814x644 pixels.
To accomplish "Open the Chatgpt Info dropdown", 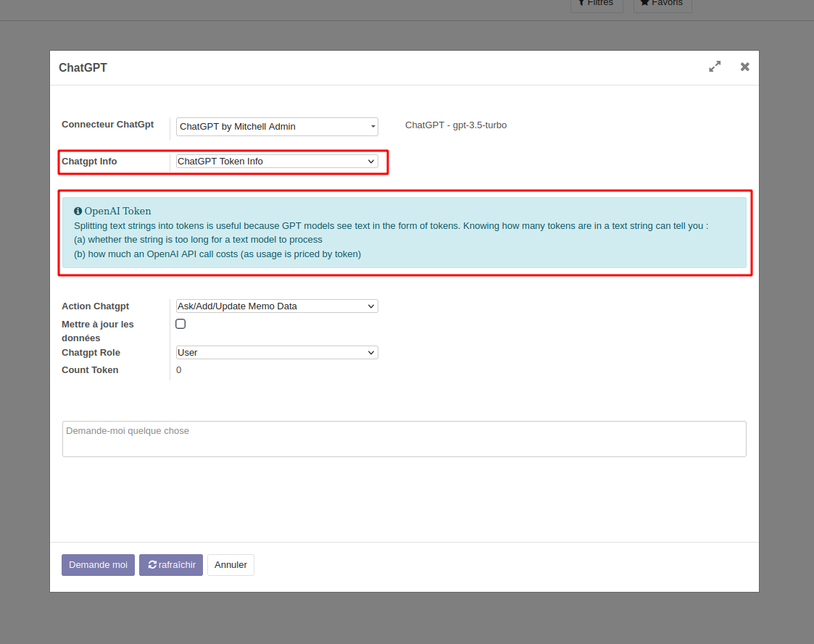I will (277, 162).
